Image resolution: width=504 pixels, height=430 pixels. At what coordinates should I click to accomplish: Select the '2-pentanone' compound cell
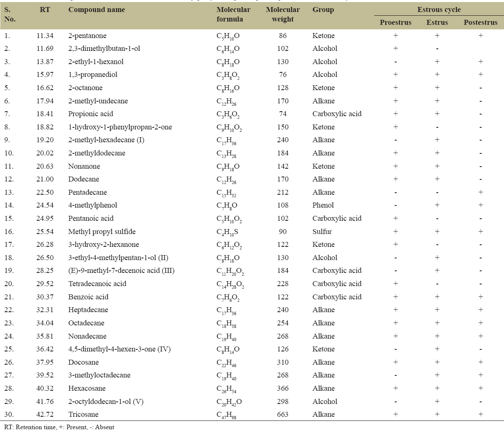[87, 36]
